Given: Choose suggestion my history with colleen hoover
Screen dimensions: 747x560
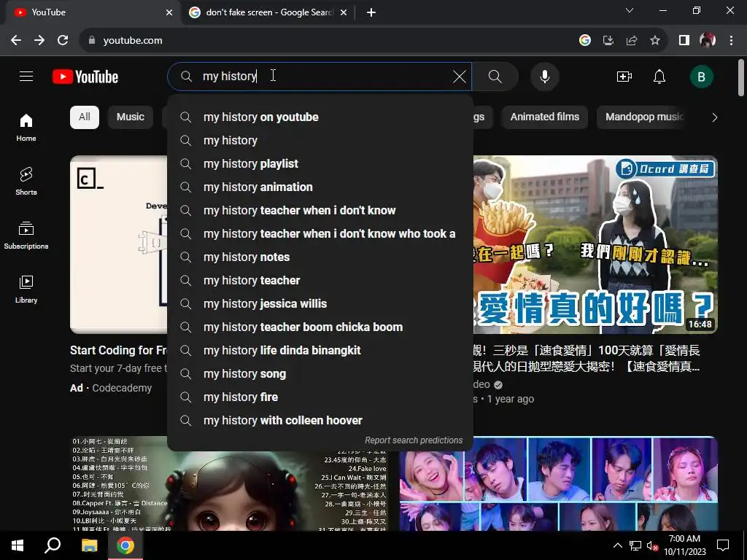Looking at the screenshot, I should point(320,421).
